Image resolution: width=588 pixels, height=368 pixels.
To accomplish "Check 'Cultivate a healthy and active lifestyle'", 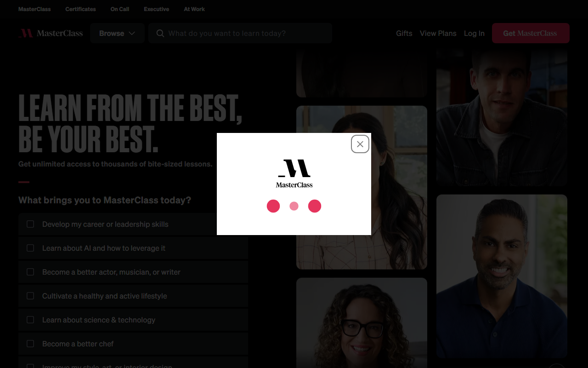I will (x=30, y=296).
